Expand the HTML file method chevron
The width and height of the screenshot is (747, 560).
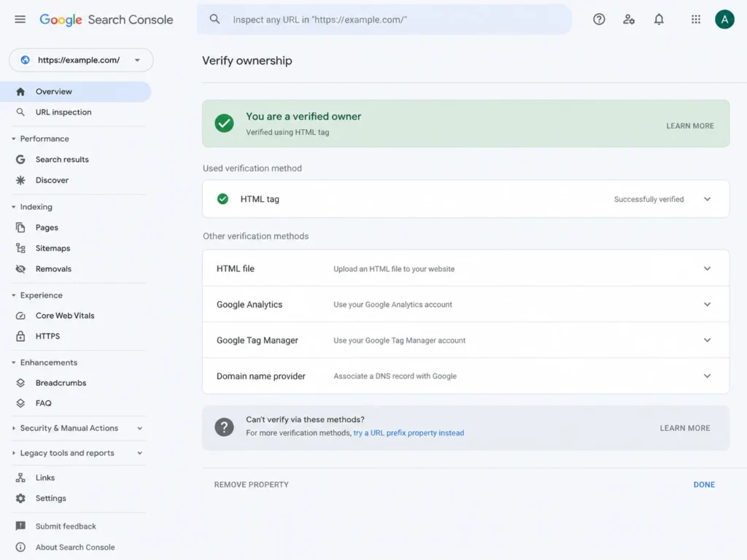coord(707,268)
